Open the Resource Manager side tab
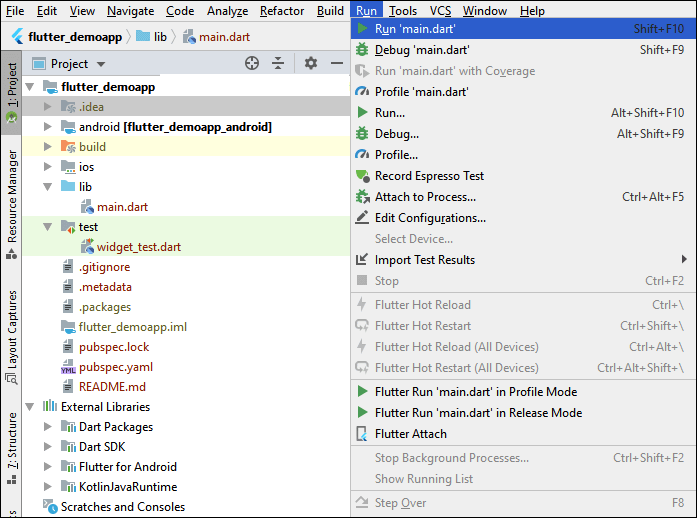Viewport: 697px width, 518px height. point(12,204)
